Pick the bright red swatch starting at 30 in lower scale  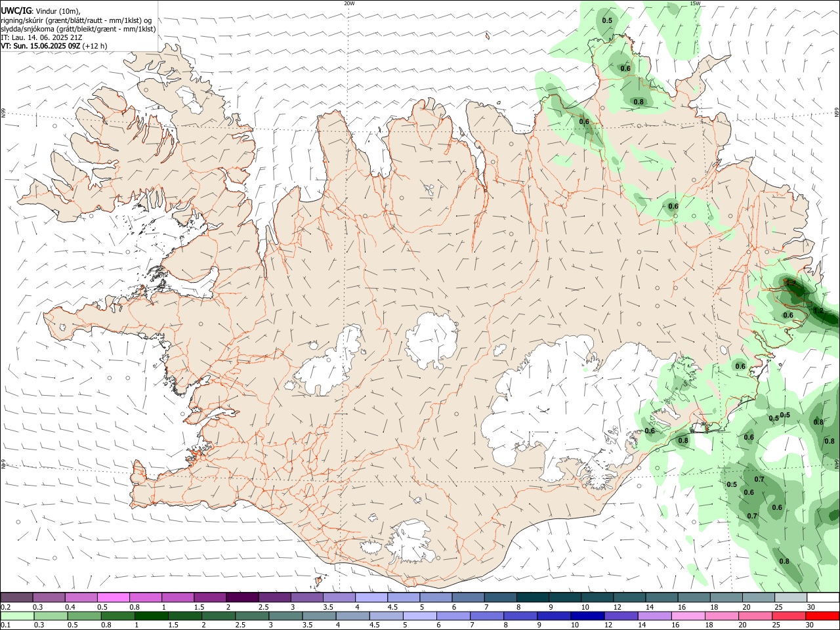[x=822, y=616]
